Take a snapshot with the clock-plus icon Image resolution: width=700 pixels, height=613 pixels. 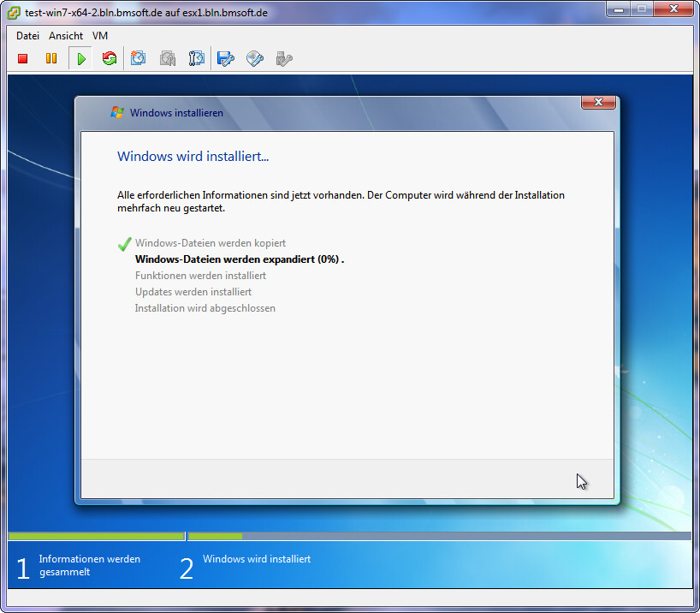(x=138, y=58)
